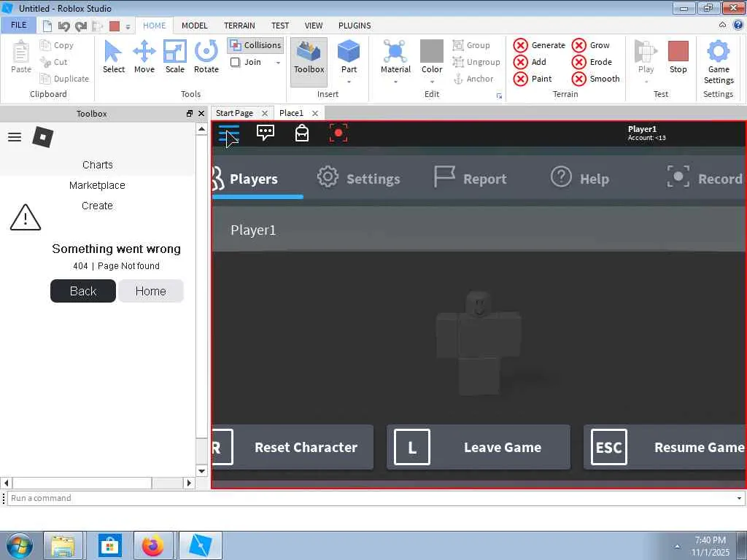
Task: Open the TEST ribbon tab
Action: click(x=280, y=26)
